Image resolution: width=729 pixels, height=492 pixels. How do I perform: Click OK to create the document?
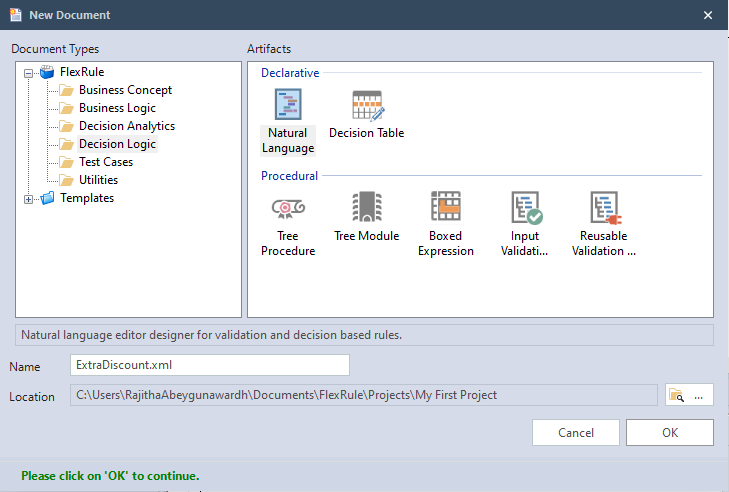pyautogui.click(x=669, y=432)
